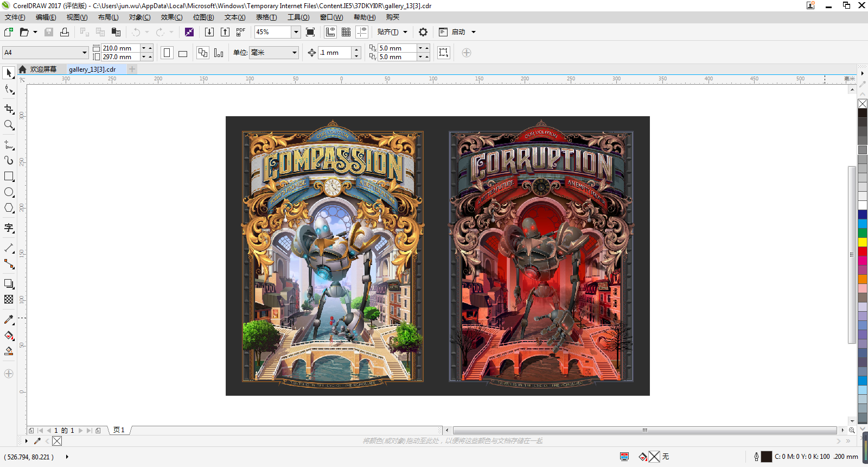Toggle show grid button
Viewport: 868px width, 467px height.
tap(346, 32)
